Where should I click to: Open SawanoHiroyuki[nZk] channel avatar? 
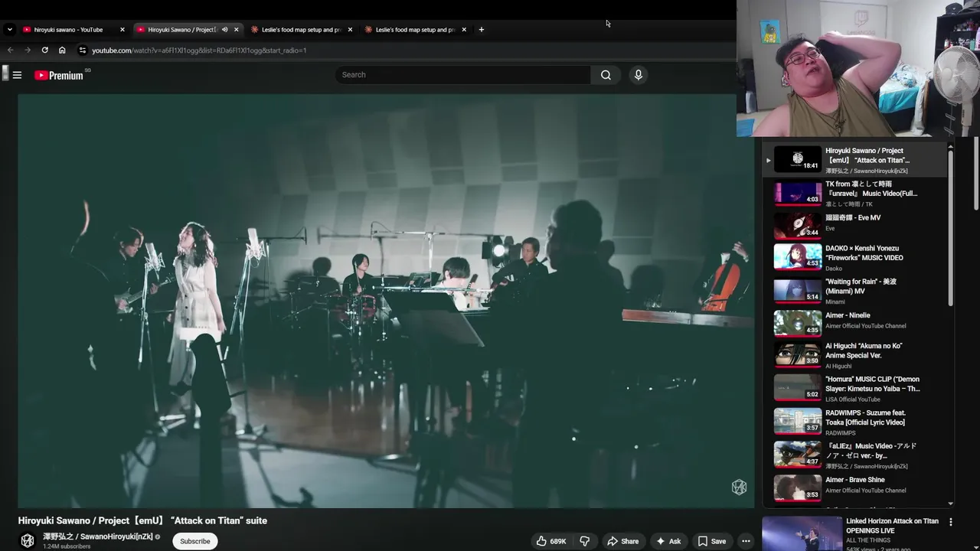pyautogui.click(x=28, y=540)
